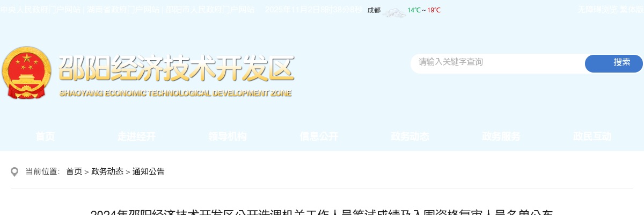Image resolution: width=644 pixels, height=215 pixels.
Task: Open the 政务服务 navigation menu item
Action: tap(501, 137)
